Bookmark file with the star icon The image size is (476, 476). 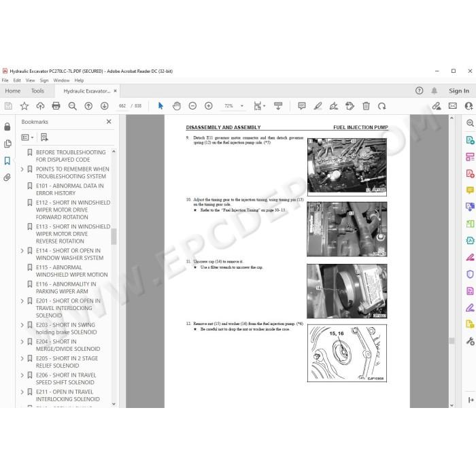click(x=24, y=106)
